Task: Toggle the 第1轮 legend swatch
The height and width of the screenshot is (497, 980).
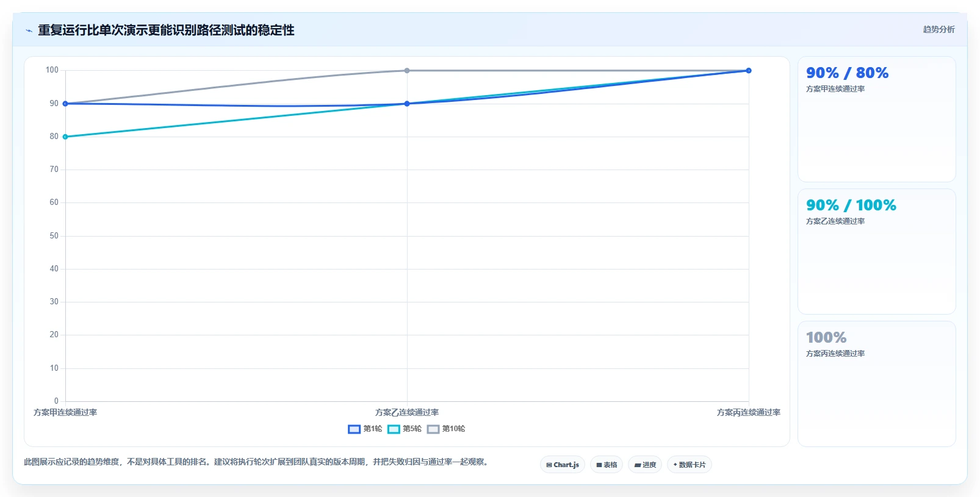Action: click(354, 429)
